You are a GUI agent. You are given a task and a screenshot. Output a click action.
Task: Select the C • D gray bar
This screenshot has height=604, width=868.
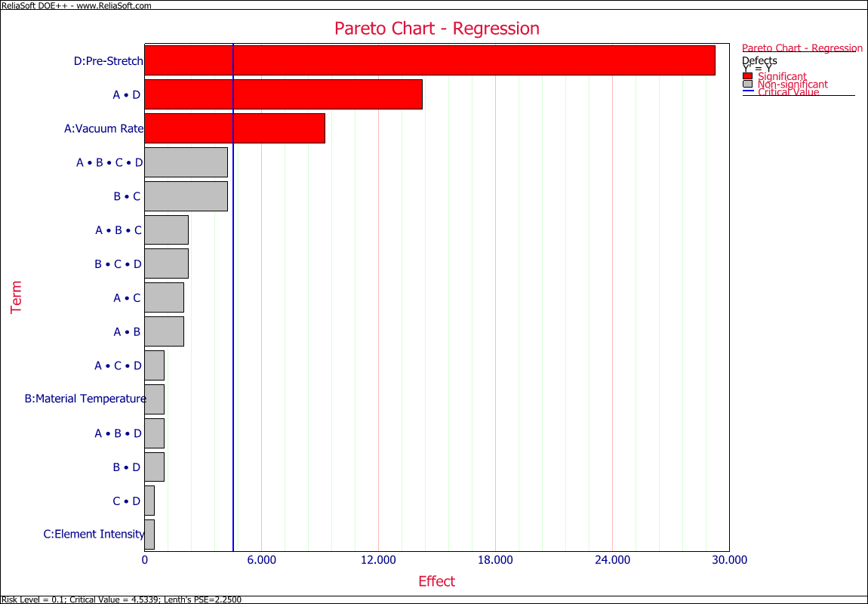149,501
